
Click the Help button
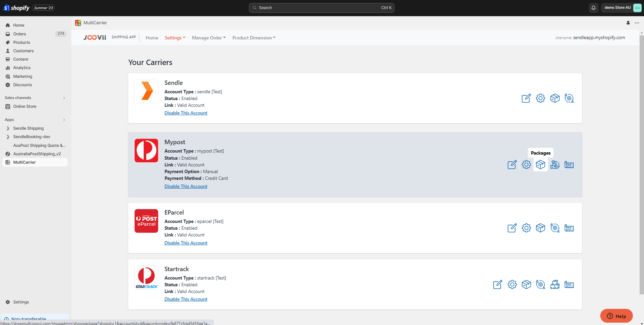[x=616, y=316]
